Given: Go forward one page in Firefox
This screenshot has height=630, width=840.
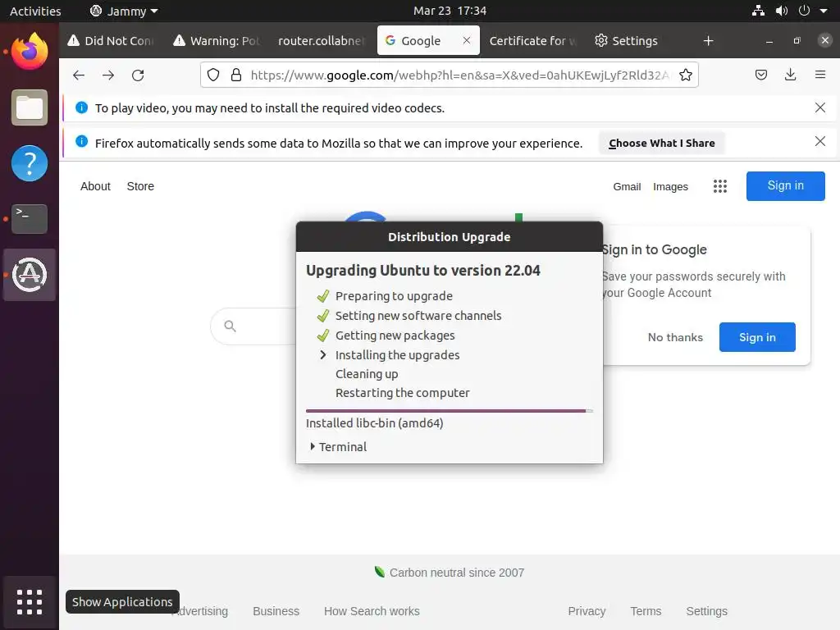Looking at the screenshot, I should (x=108, y=75).
